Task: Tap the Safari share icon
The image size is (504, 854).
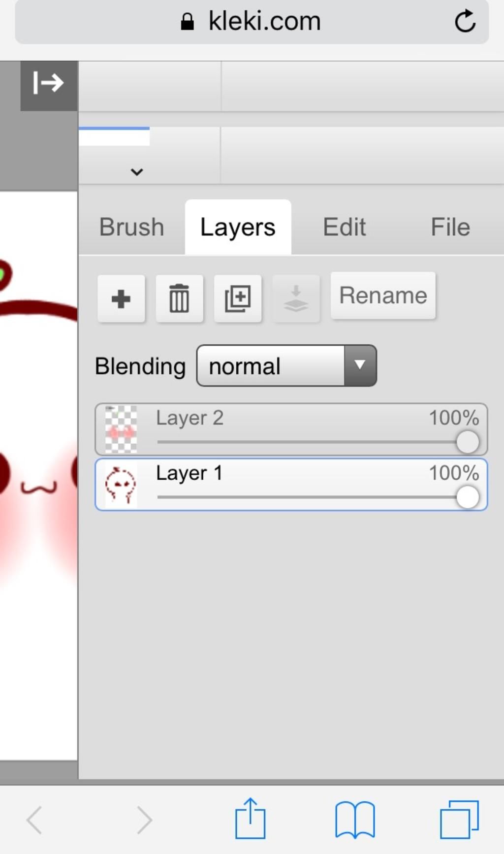Action: 250,819
